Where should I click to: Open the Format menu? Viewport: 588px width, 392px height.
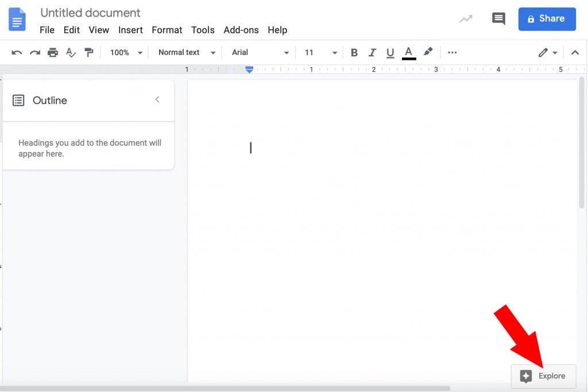tap(167, 30)
